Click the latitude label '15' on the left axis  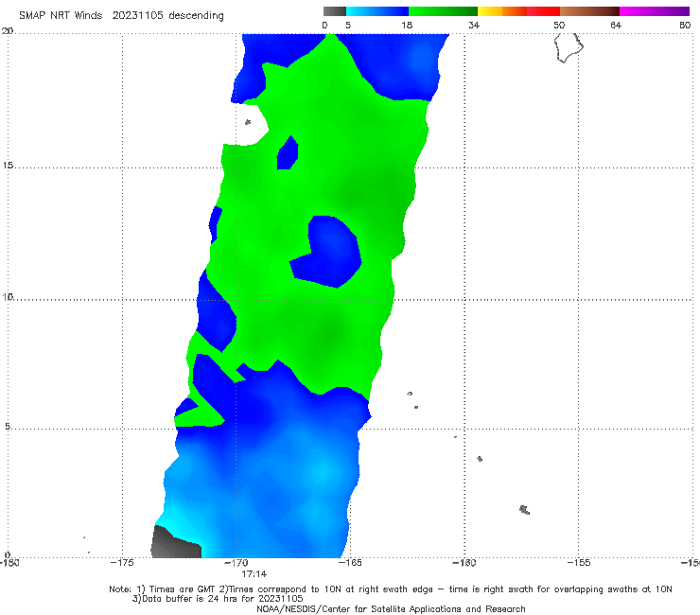coord(8,166)
